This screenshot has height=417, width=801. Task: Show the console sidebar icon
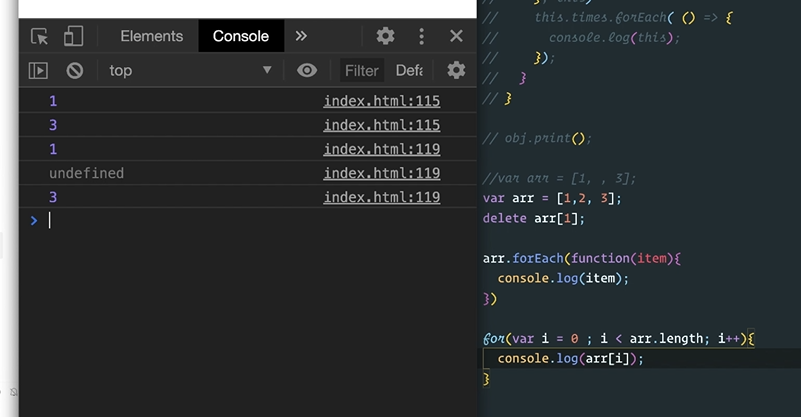[38, 71]
